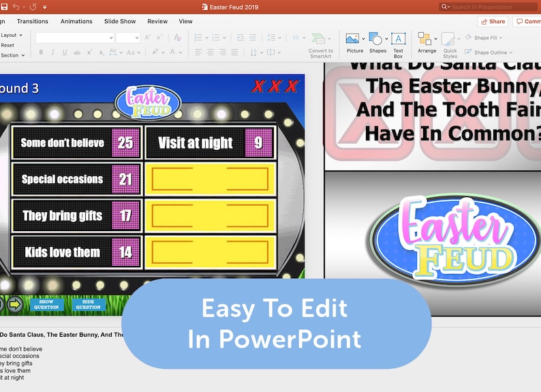Click the Arrange icon
Screen dimensions: 541x392
coord(424,38)
